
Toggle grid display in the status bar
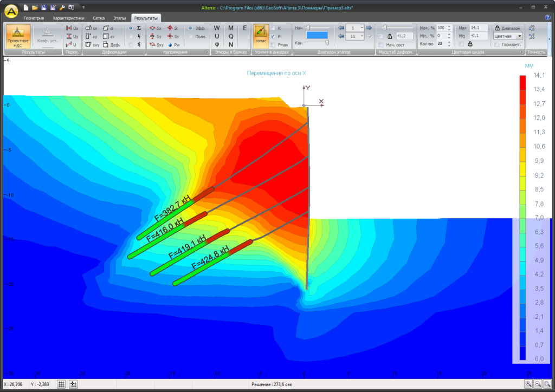[61, 384]
